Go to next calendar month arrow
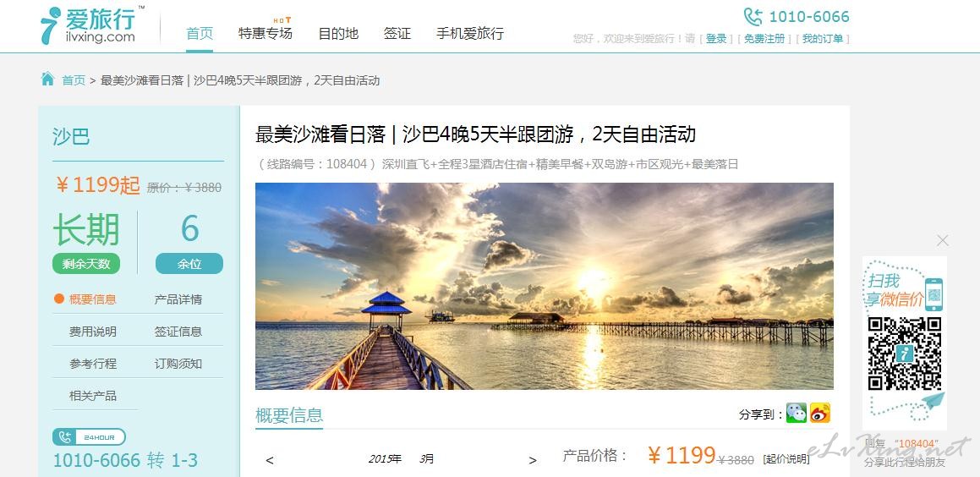Viewport: 980px width, 477px height. tap(533, 460)
